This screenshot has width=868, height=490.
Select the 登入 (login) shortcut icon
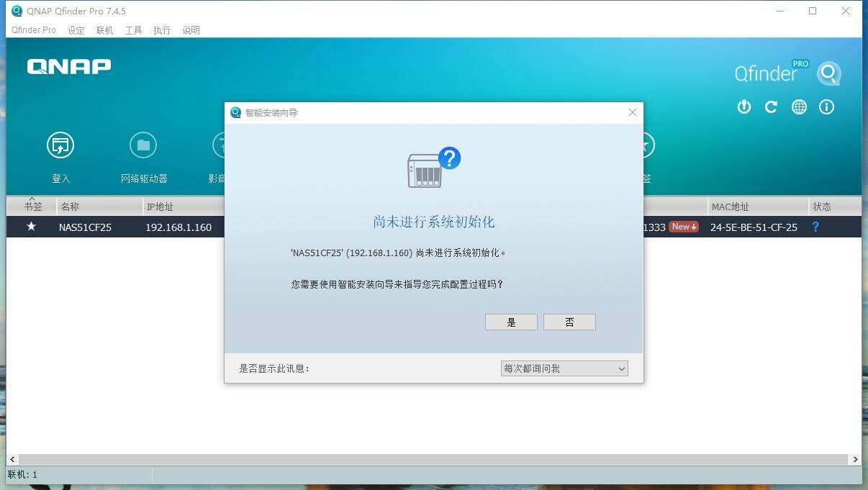61,145
